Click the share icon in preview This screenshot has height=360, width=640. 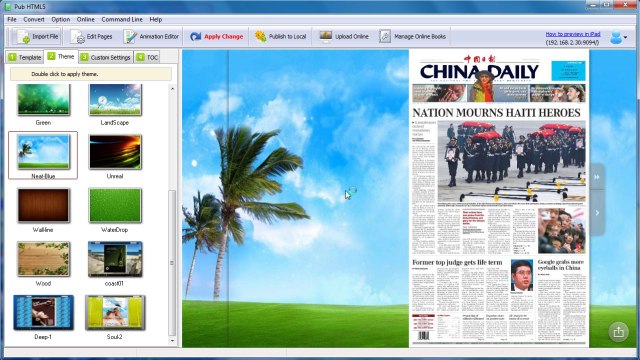coord(618,332)
